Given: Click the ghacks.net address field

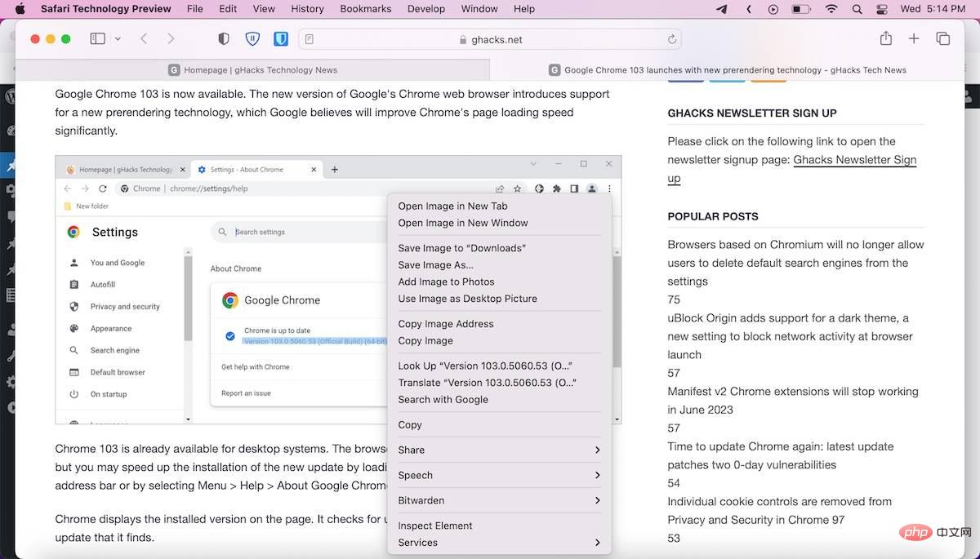Looking at the screenshot, I should pos(490,39).
